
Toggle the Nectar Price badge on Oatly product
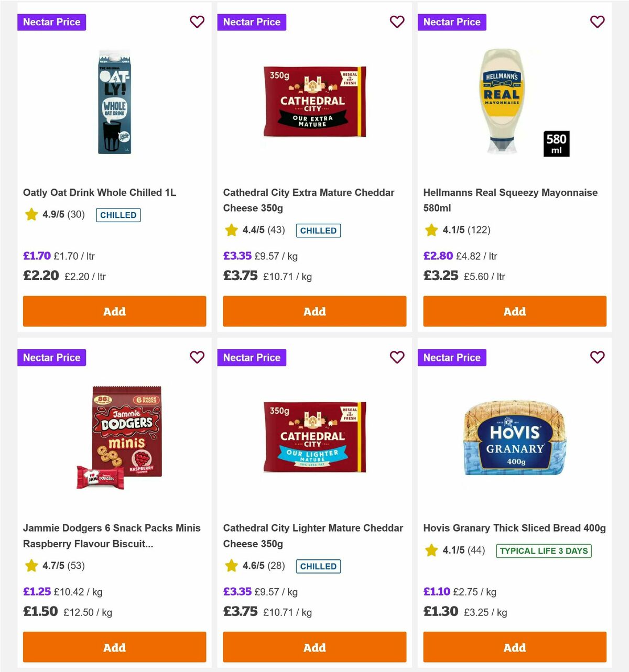pyautogui.click(x=51, y=22)
